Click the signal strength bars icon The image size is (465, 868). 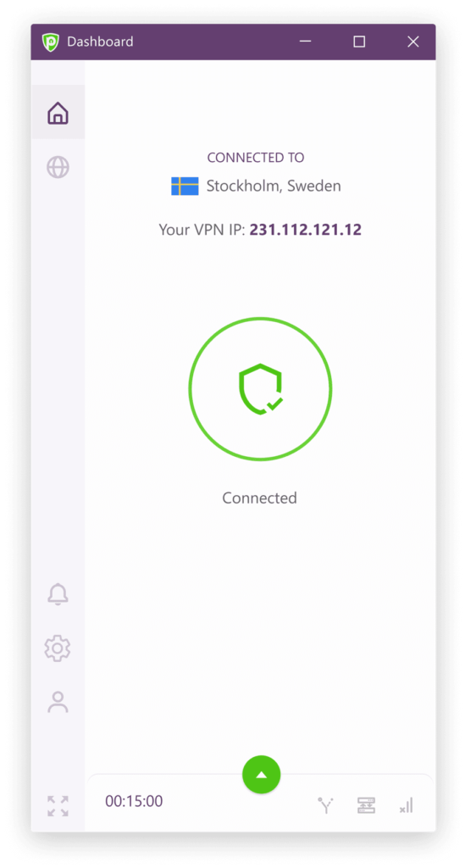pyautogui.click(x=407, y=805)
